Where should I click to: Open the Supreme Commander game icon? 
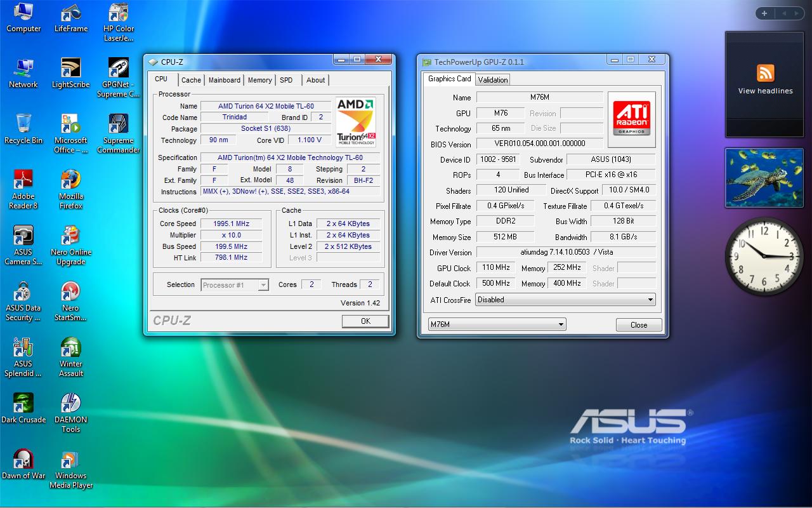[x=118, y=125]
